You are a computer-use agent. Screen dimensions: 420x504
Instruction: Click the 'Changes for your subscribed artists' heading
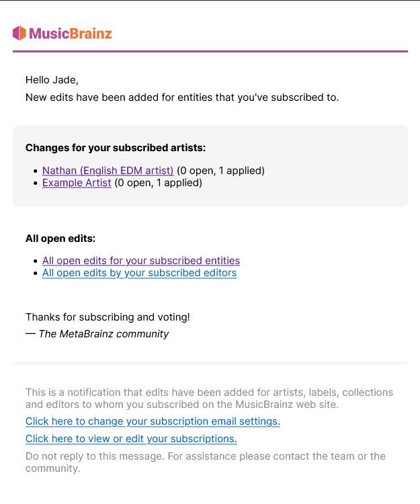[x=116, y=148]
